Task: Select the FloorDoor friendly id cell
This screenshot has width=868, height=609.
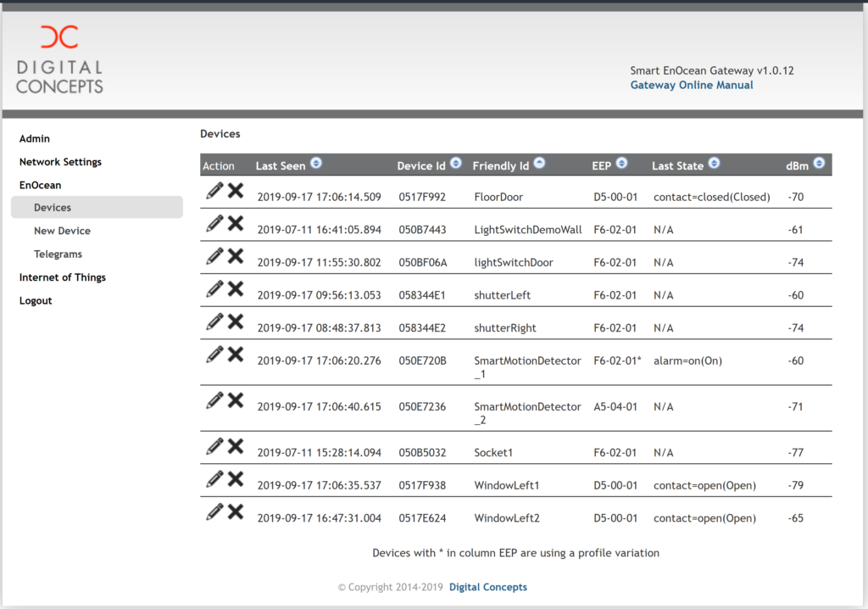Action: (x=498, y=197)
